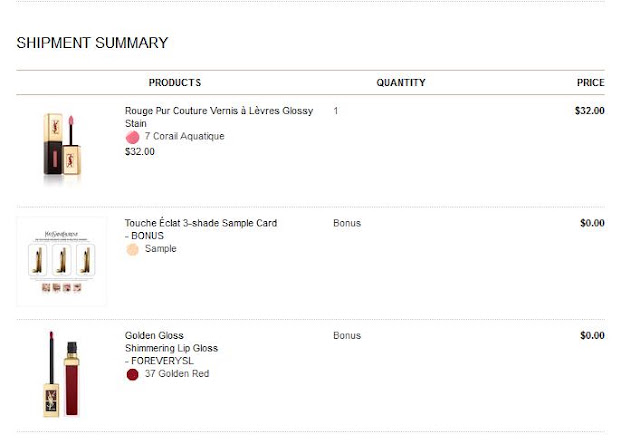Click the PRODUCTS column header
Image resolution: width=640 pixels, height=444 pixels.
[175, 83]
